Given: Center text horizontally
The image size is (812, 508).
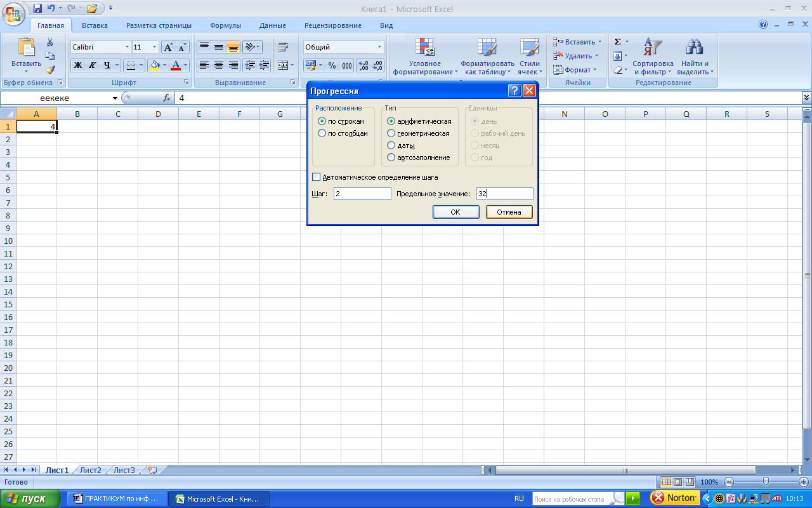Looking at the screenshot, I should pos(218,65).
